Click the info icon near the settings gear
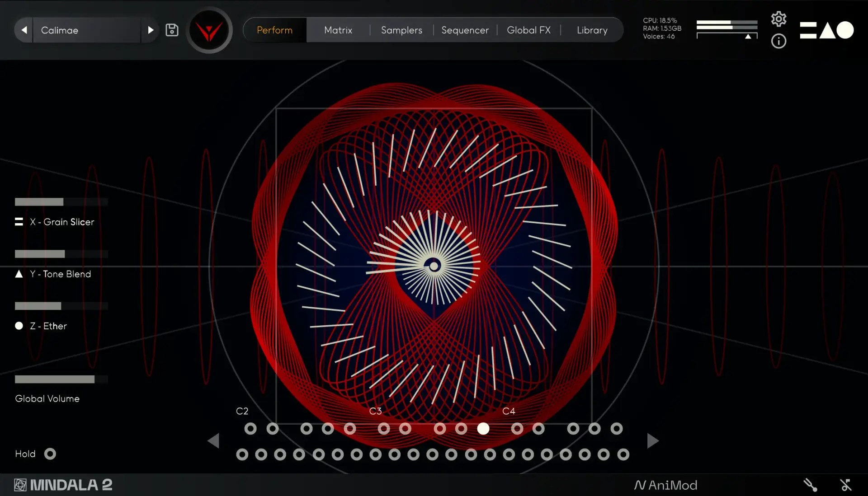 coord(779,42)
